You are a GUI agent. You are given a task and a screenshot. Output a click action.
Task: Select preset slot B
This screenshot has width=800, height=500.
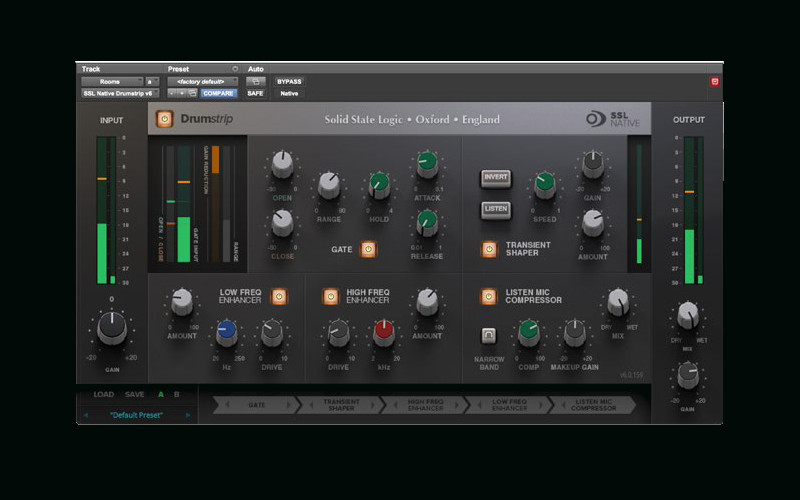coord(177,394)
